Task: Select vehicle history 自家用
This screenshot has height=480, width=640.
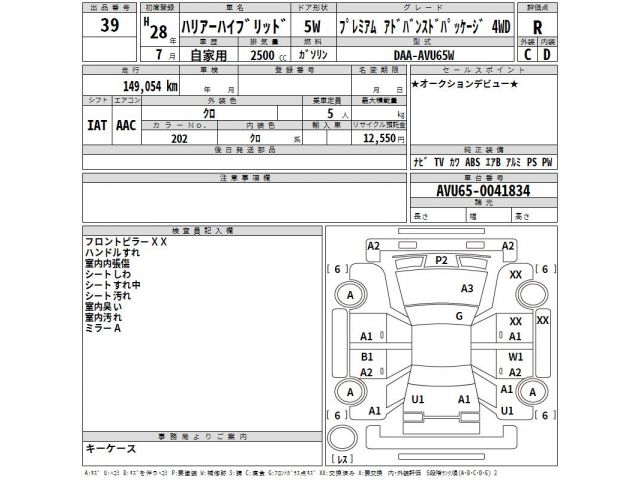Action: (x=209, y=55)
